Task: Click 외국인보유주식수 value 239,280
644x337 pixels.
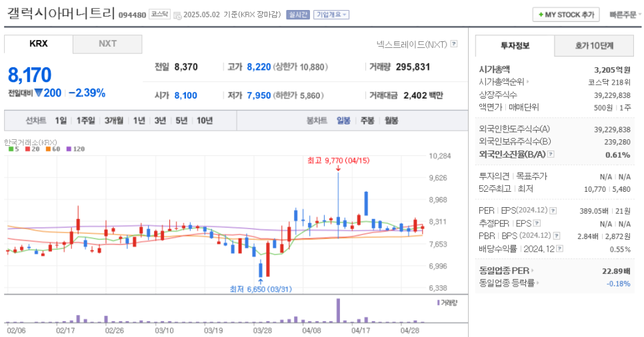Action: [x=617, y=142]
